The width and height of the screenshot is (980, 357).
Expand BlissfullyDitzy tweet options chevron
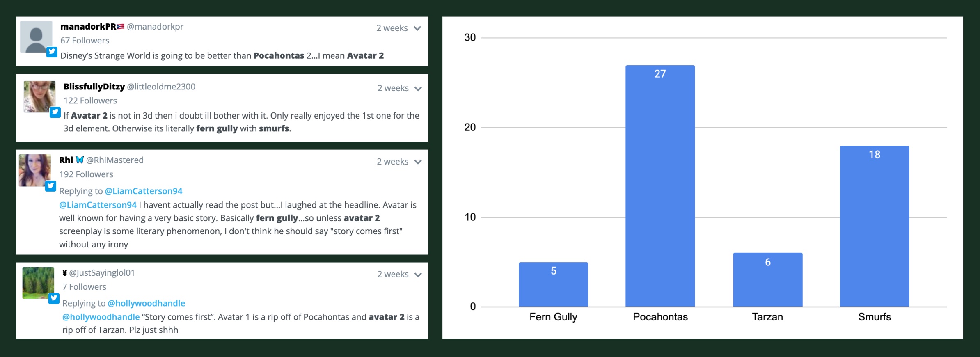coord(418,89)
